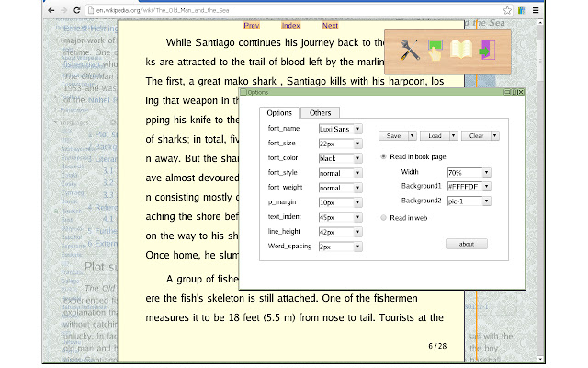Bookmark page with the star icon
Image resolution: width=588 pixels, height=368 pixels.
click(507, 10)
